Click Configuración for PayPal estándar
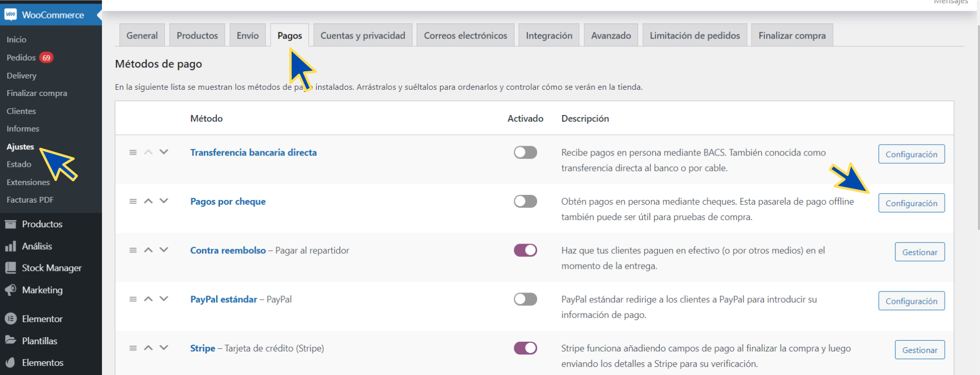This screenshot has width=980, height=375. click(911, 301)
